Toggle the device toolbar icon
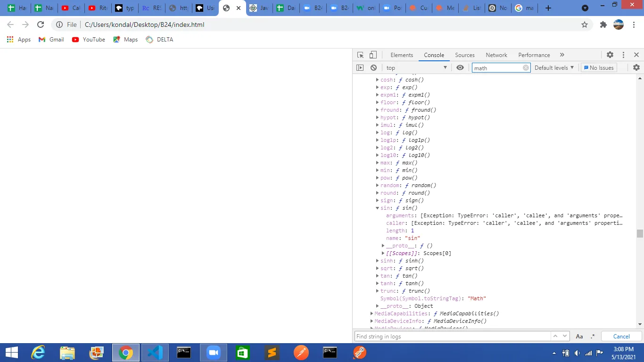644x362 pixels. click(x=373, y=55)
